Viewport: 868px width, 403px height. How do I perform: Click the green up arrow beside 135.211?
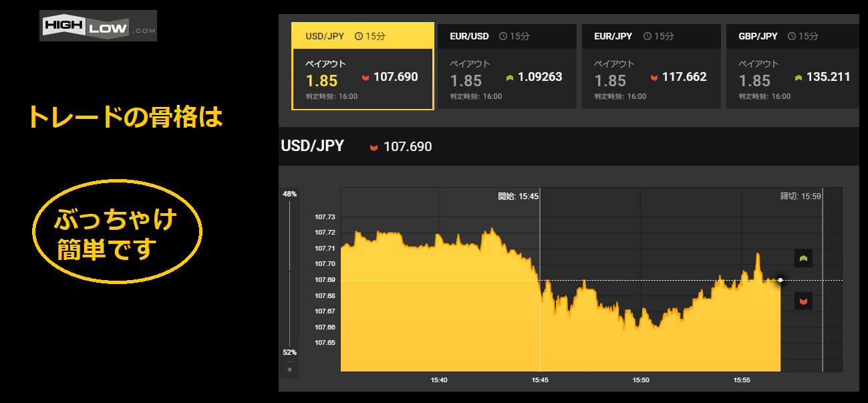pyautogui.click(x=799, y=78)
